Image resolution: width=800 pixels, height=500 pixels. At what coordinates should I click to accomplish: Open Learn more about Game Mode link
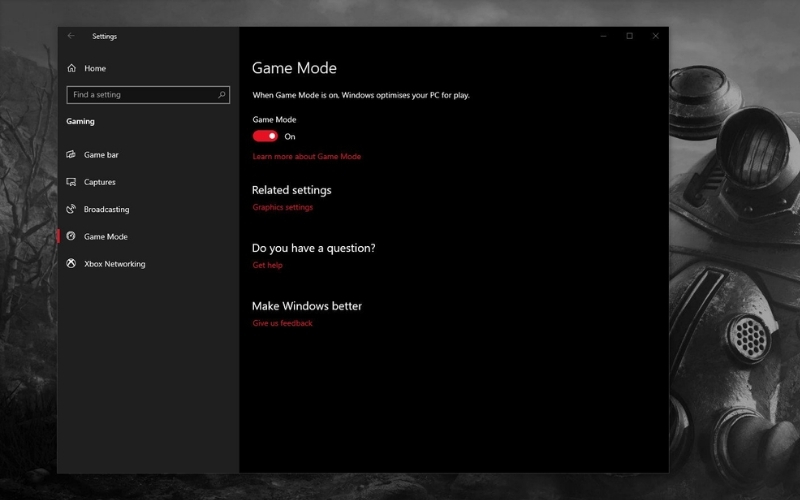(x=307, y=156)
